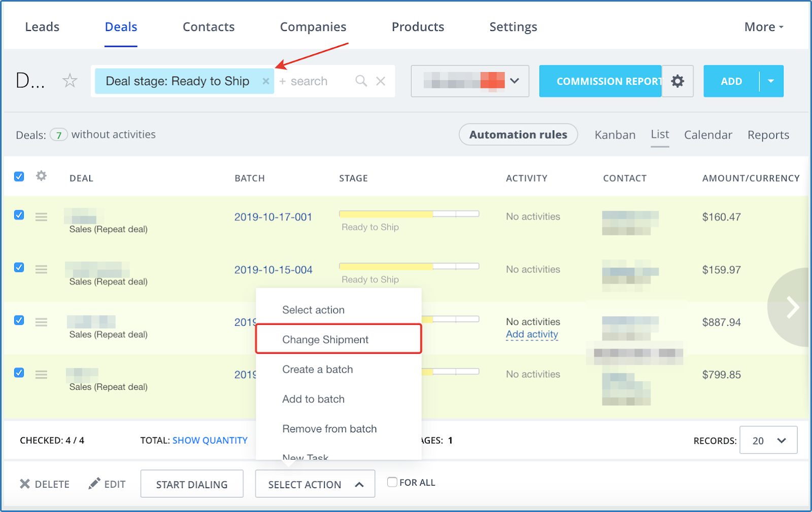Edit the checked deals

107,484
